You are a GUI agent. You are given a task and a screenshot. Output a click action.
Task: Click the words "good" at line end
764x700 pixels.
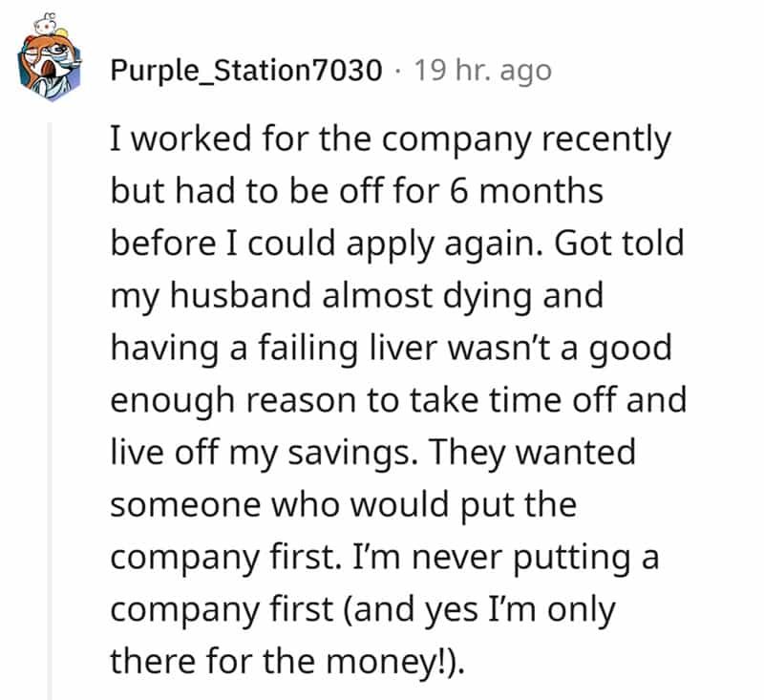(631, 348)
